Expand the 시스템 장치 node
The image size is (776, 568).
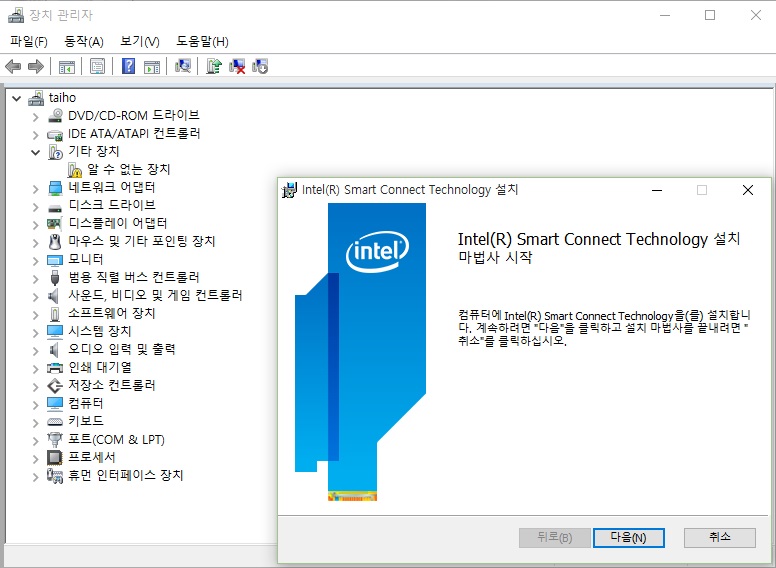coord(36,333)
